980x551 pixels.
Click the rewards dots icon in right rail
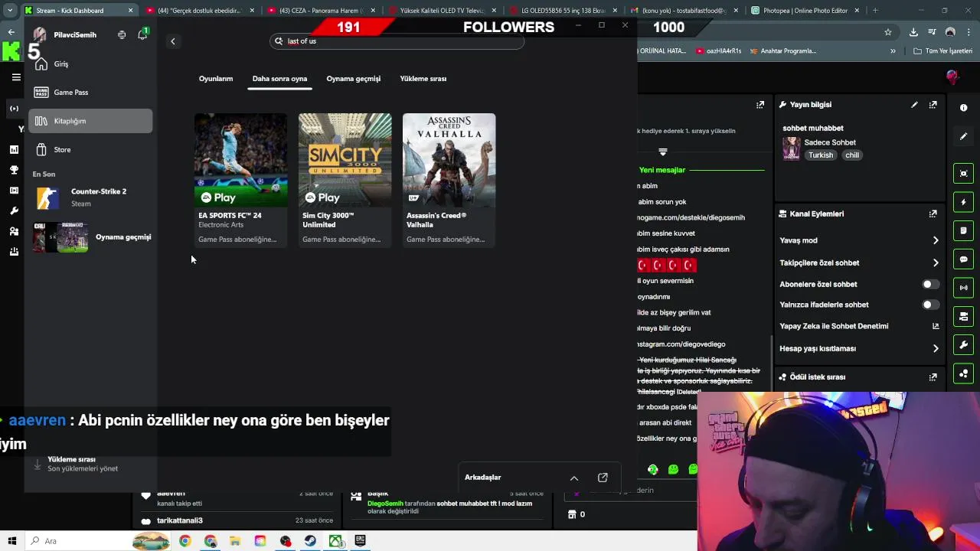click(x=964, y=373)
